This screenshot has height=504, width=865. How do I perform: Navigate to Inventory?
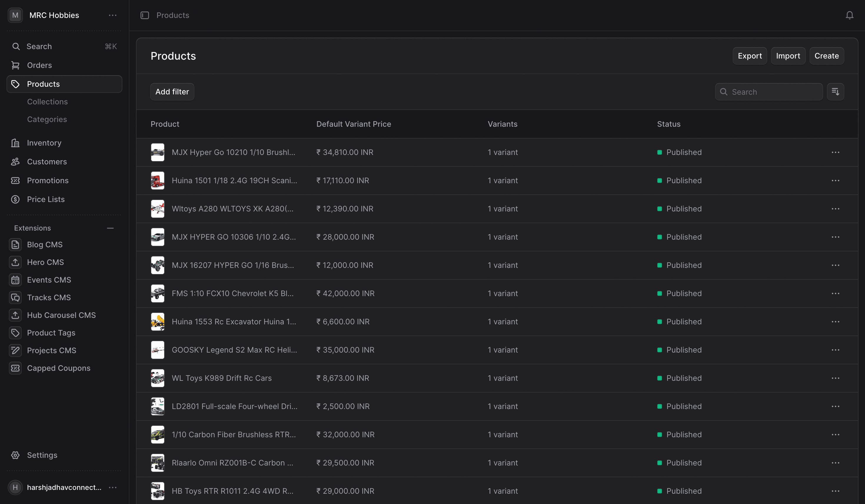tap(64, 143)
